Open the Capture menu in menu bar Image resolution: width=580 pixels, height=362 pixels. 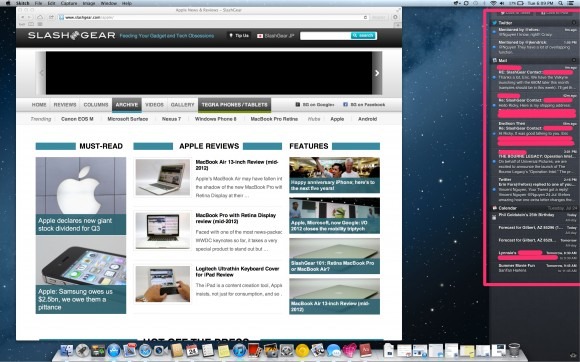(x=69, y=3)
